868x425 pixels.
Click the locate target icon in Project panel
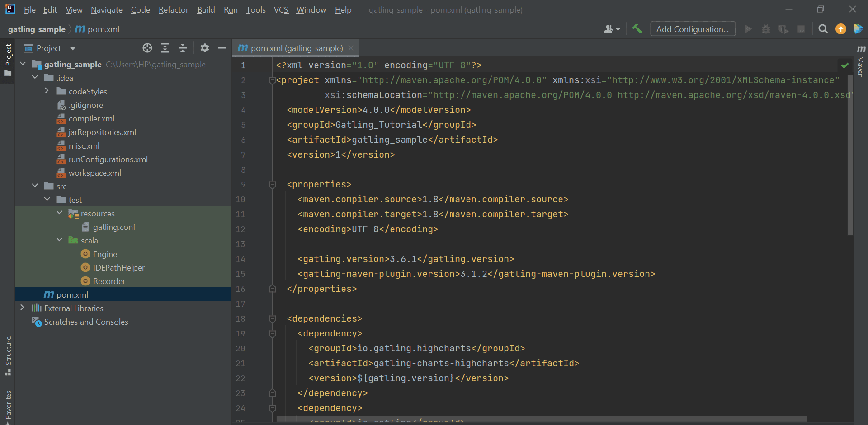coord(147,48)
